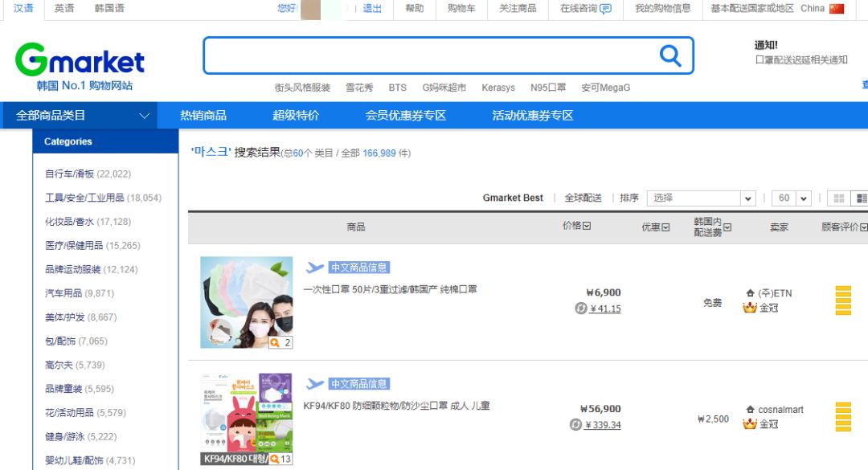The image size is (868, 470).
Task: Open the 选择 sort order dropdown
Action: pyautogui.click(x=700, y=198)
